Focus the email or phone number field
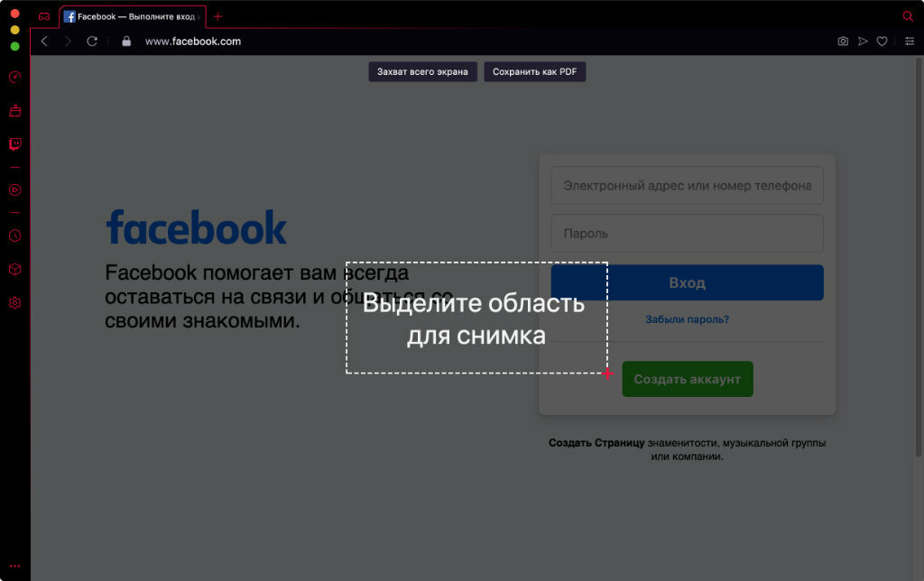Image resolution: width=924 pixels, height=581 pixels. (687, 186)
